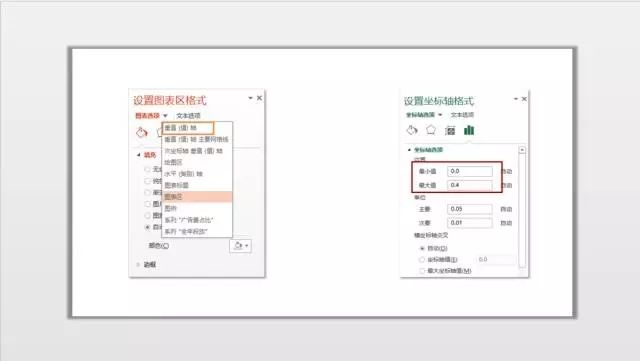The width and height of the screenshot is (640, 361).
Task: Close the 设置图表区格式 pane
Action: pyautogui.click(x=259, y=98)
